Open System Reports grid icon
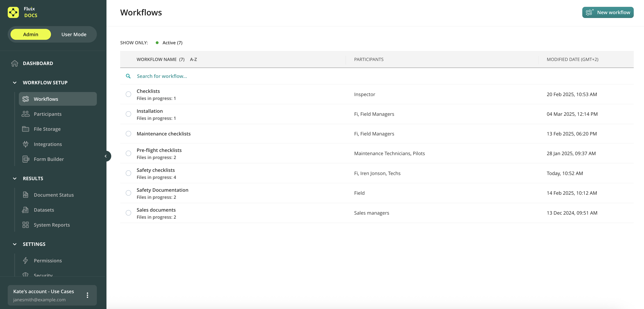The height and width of the screenshot is (309, 644). tap(25, 225)
